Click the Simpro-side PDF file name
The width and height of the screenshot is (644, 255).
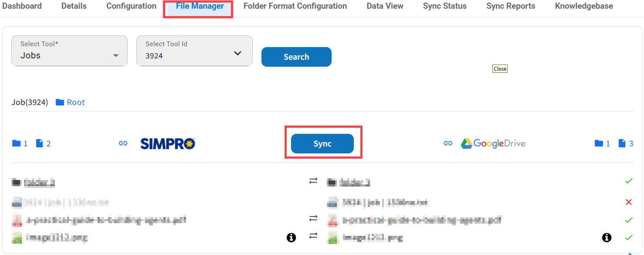tap(106, 220)
